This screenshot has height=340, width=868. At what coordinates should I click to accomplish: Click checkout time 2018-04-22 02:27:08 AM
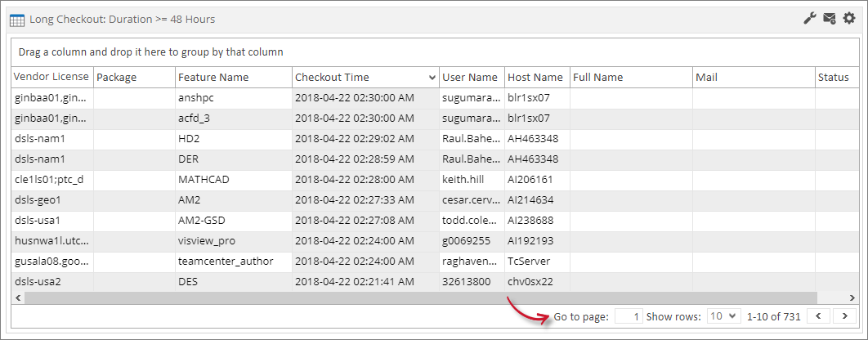click(x=365, y=221)
